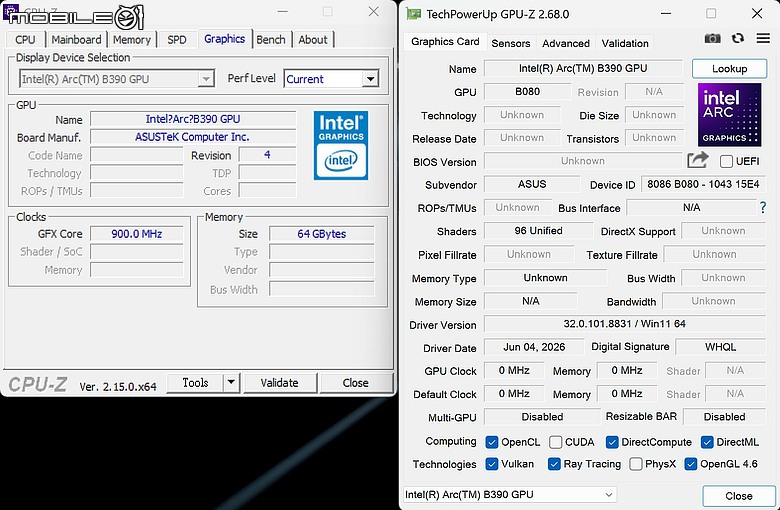Screen dimensions: 780x510
Task: Click the Close button in GPU-Z
Action: pyautogui.click(x=739, y=496)
